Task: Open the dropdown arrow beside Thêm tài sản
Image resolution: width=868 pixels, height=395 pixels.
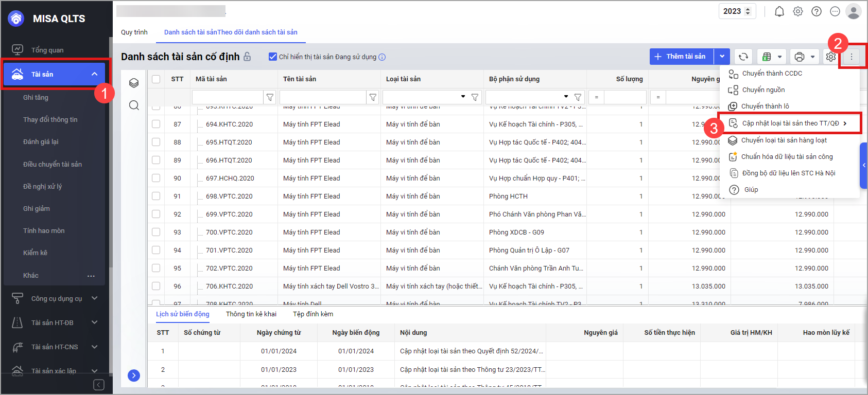Action: click(722, 57)
